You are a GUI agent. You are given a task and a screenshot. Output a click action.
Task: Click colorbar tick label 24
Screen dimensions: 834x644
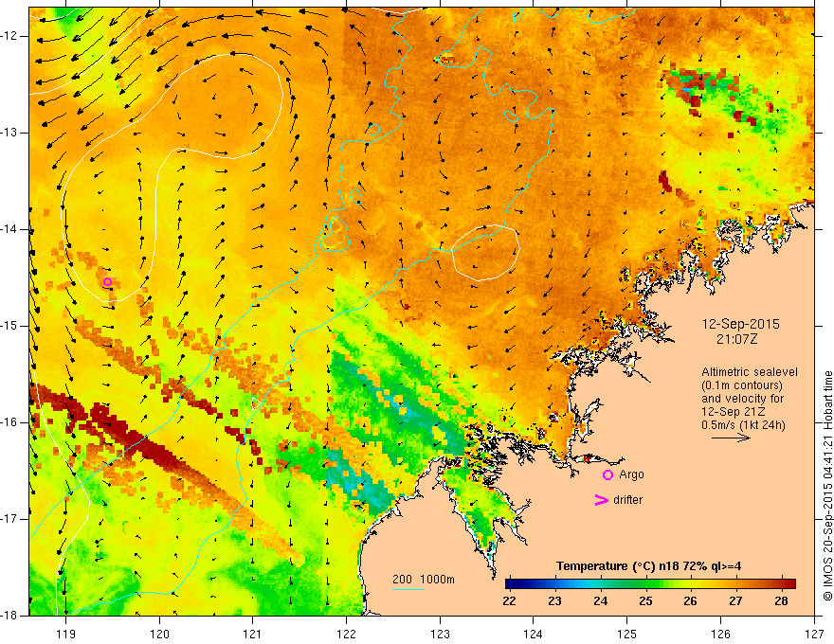[x=601, y=601]
